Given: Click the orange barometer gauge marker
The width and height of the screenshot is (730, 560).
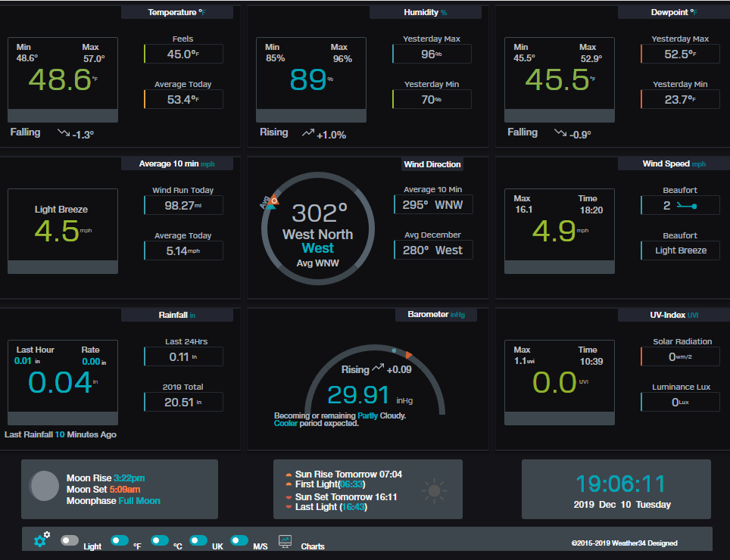Looking at the screenshot, I should point(408,355).
